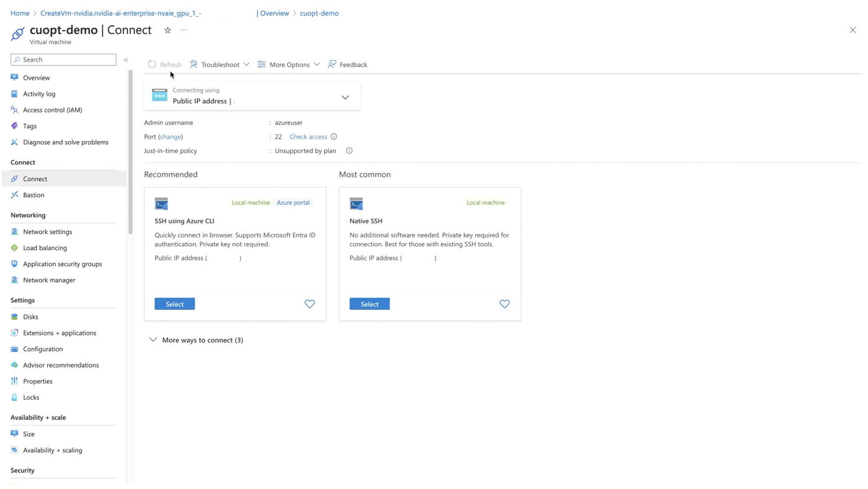The width and height of the screenshot is (868, 489).
Task: Expand Connecting using Public IP address selector
Action: pyautogui.click(x=345, y=98)
